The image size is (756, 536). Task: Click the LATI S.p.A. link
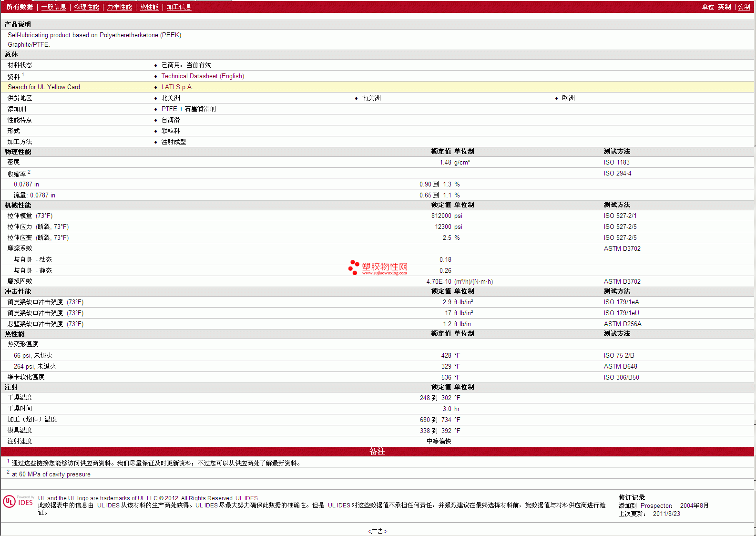click(x=177, y=87)
